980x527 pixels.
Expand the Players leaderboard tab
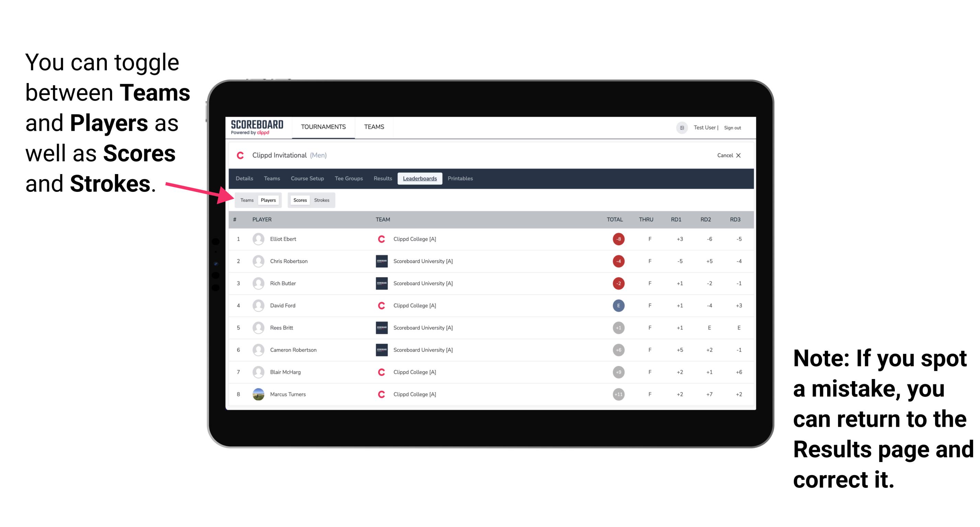269,200
